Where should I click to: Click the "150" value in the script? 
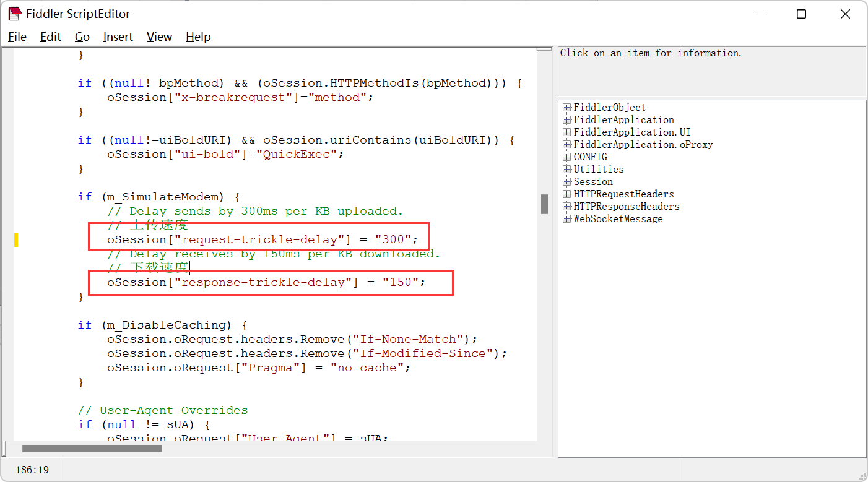point(399,282)
